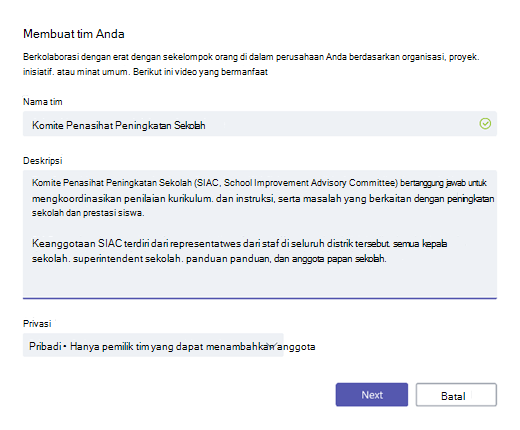Viewport: 520px width, 430px height.
Task: Click 'Berikut ini video yang bermanfaat' text
Action: click(200, 72)
